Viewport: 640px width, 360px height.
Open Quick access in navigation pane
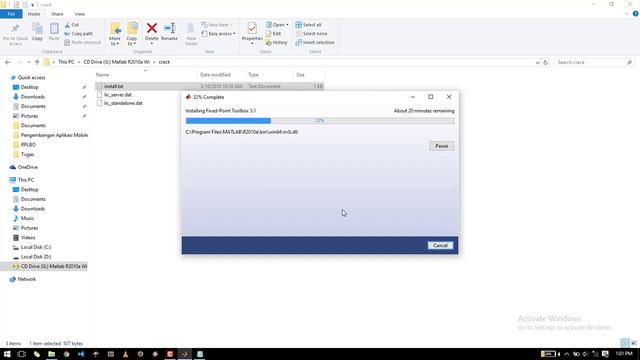pyautogui.click(x=31, y=78)
